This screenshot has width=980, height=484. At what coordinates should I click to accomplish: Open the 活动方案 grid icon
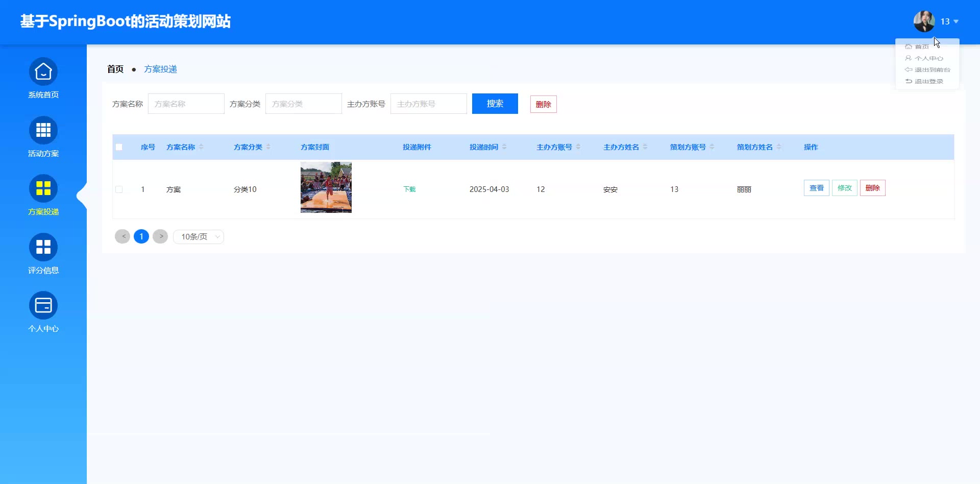(43, 131)
